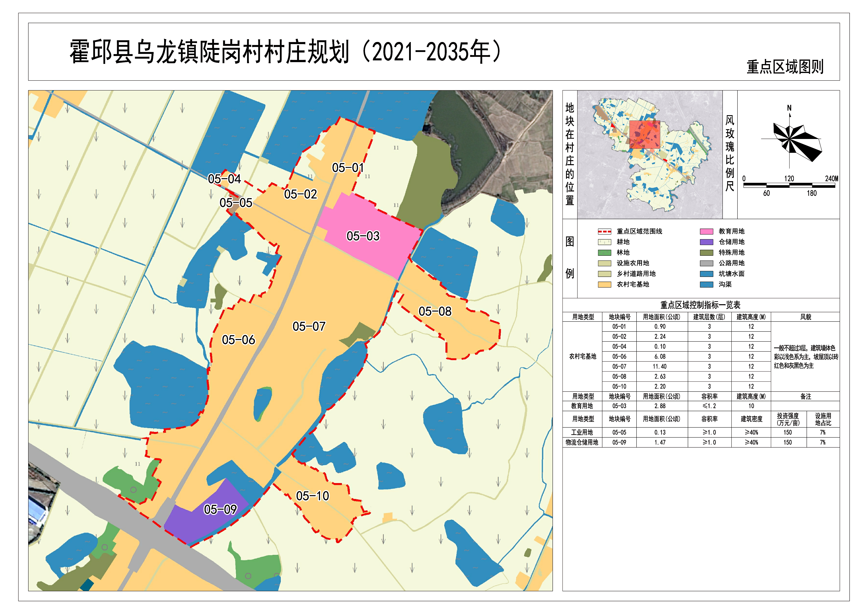Click the 05-03 pink parcel label on map
Image resolution: width=868 pixels, height=614 pixels.
point(363,236)
